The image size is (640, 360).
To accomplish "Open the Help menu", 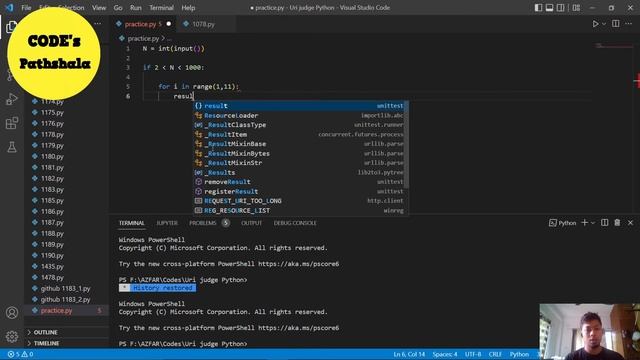I will tap(188, 8).
